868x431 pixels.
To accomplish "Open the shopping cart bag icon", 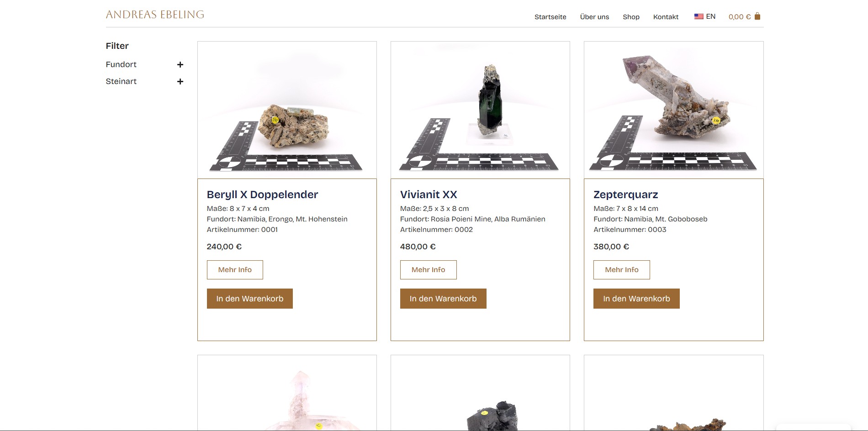I will click(757, 16).
